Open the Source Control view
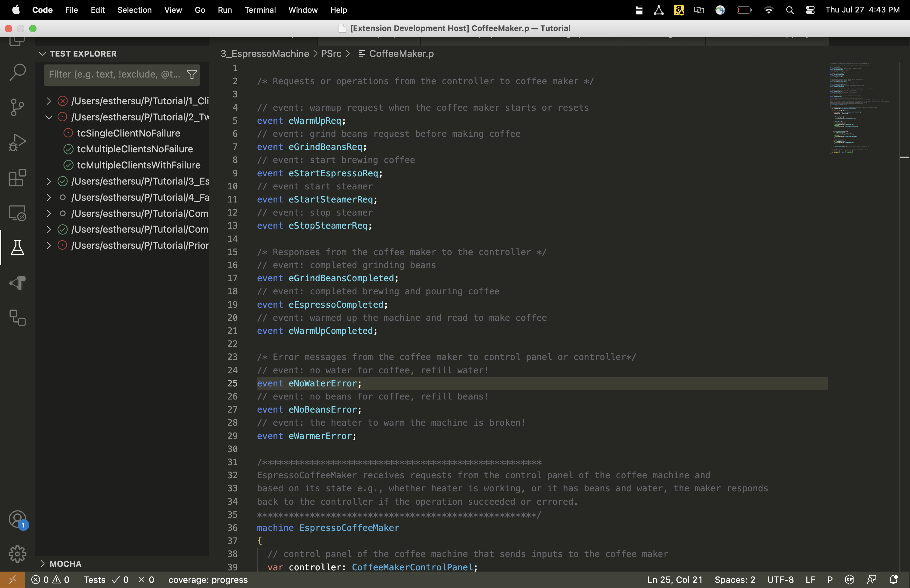 17,107
